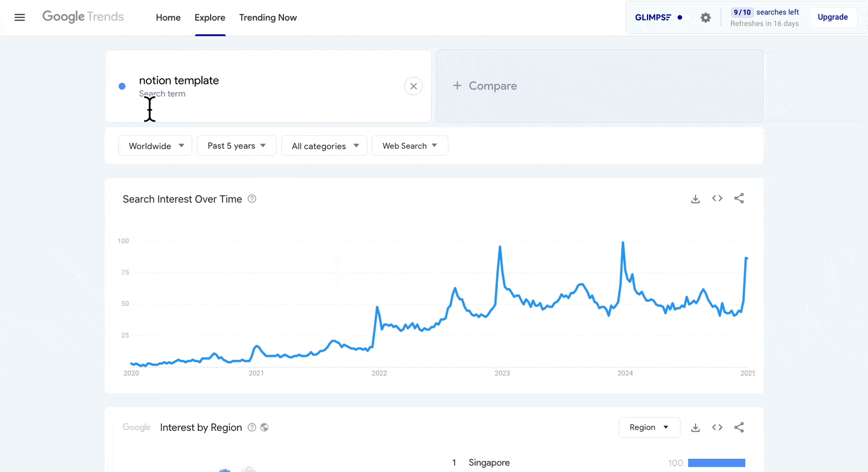Download Interest by Region data
This screenshot has height=472, width=868.
(696, 427)
